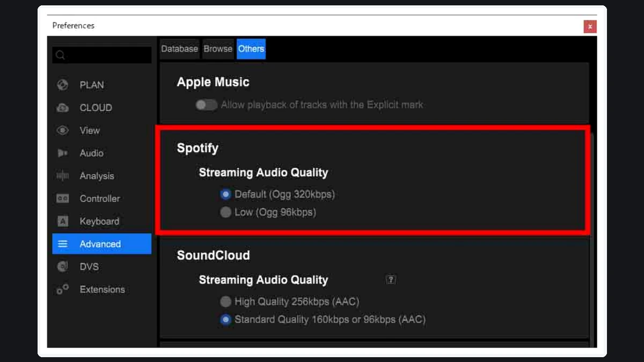Image resolution: width=644 pixels, height=362 pixels.
Task: Click the Audio speaker icon
Action: pyautogui.click(x=62, y=153)
